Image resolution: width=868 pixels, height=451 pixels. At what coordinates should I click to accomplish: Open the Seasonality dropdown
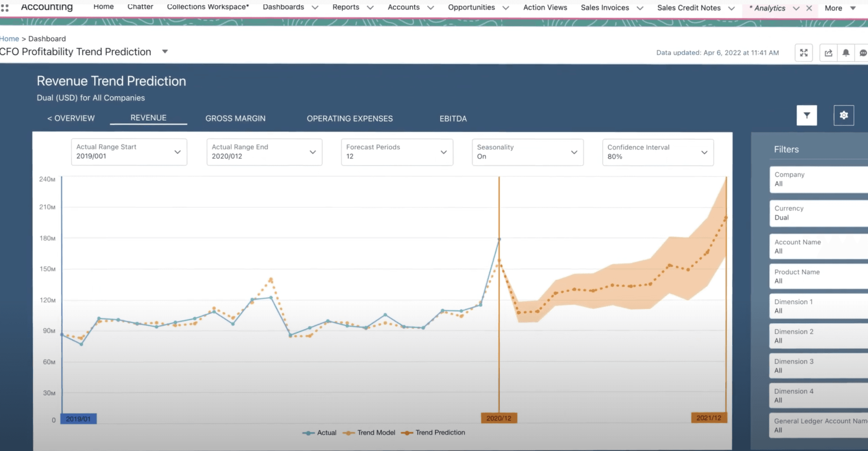click(528, 152)
